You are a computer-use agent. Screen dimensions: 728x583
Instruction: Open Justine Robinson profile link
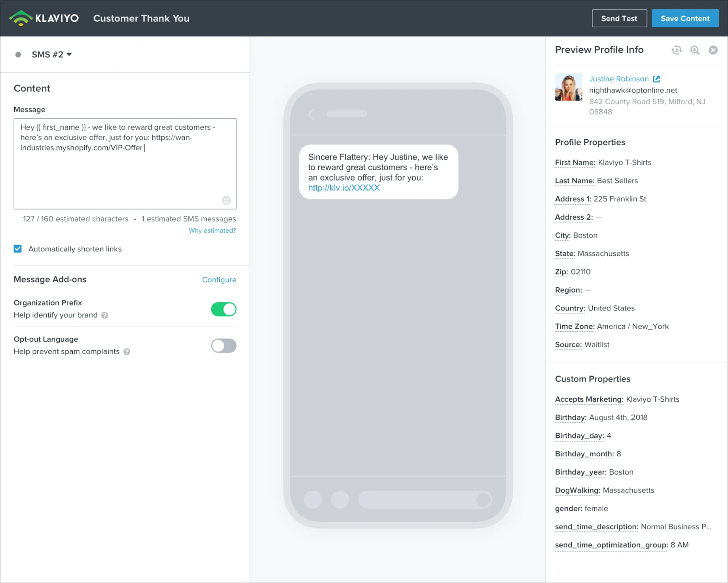[619, 79]
